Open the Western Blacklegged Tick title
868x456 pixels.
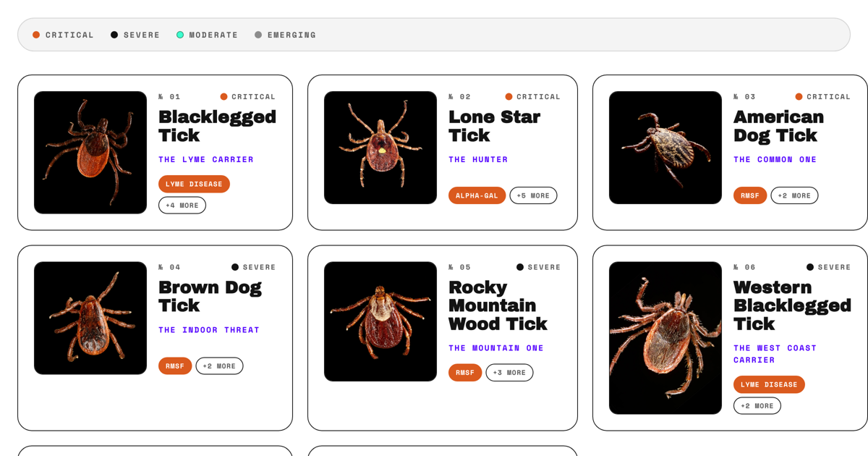(792, 305)
